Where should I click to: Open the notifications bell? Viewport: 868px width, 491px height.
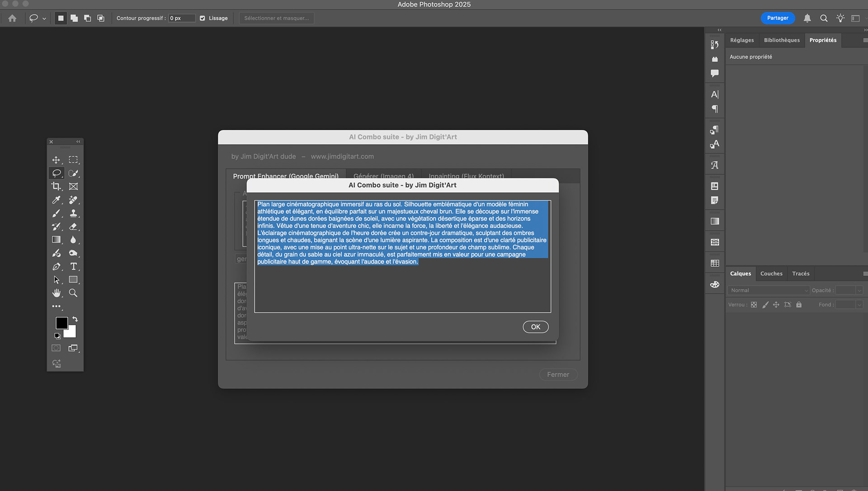coord(807,18)
